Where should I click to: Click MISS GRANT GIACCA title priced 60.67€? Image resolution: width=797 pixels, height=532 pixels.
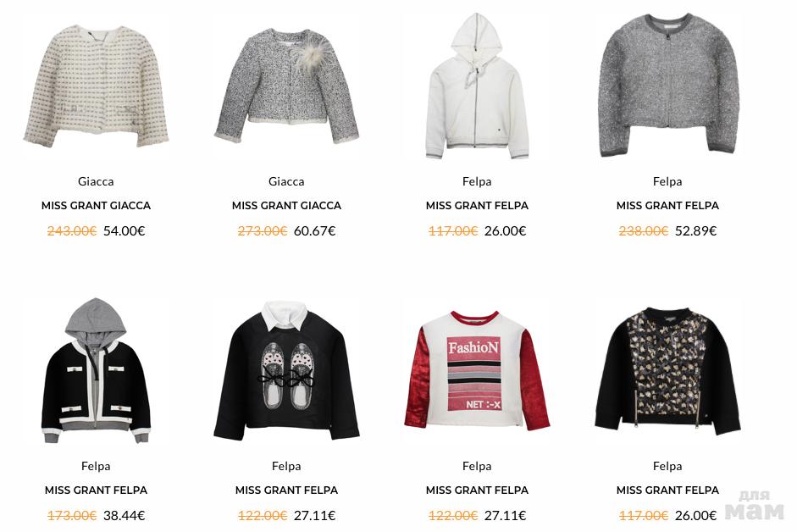pos(286,206)
